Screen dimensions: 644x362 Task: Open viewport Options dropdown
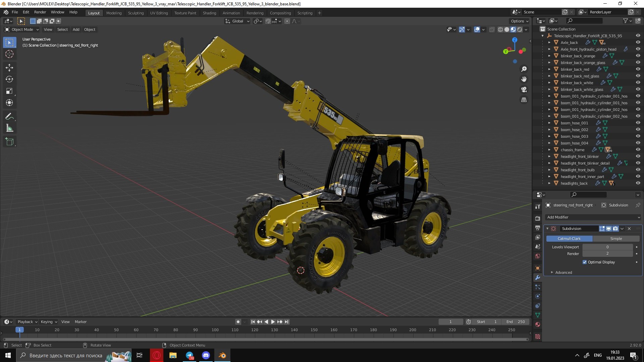pyautogui.click(x=520, y=21)
